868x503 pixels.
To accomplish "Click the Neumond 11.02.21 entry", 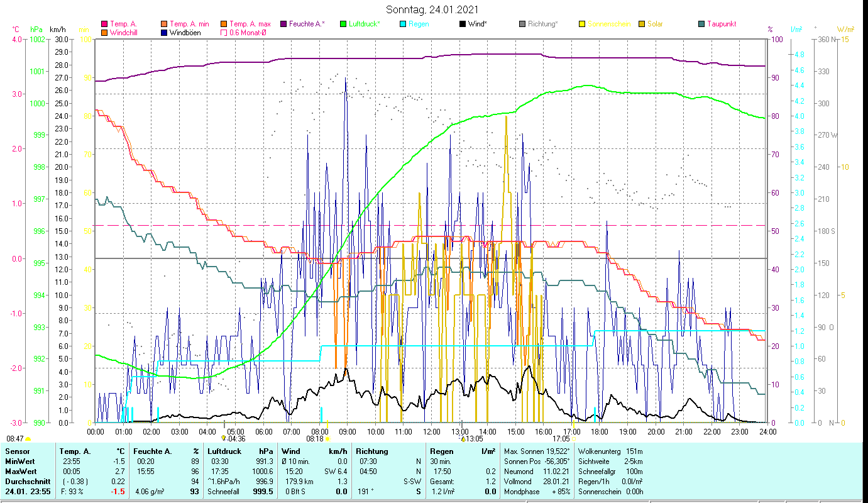I will click(537, 472).
